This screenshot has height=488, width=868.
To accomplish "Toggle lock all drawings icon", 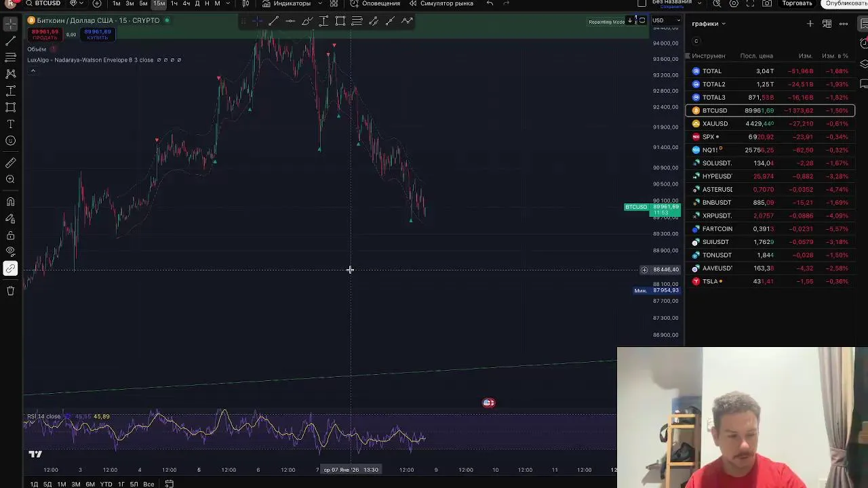I will pyautogui.click(x=10, y=235).
